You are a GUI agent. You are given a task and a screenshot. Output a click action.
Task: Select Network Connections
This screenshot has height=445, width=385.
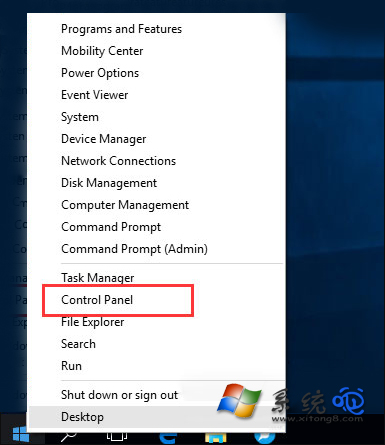(156, 161)
